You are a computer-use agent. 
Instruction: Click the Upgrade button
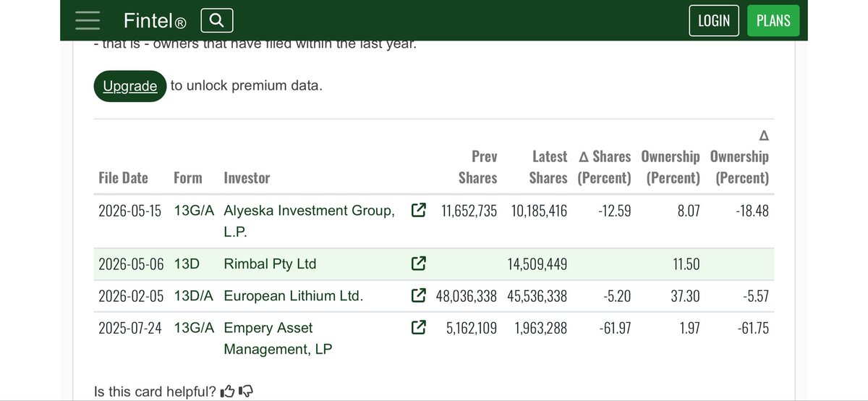(130, 86)
